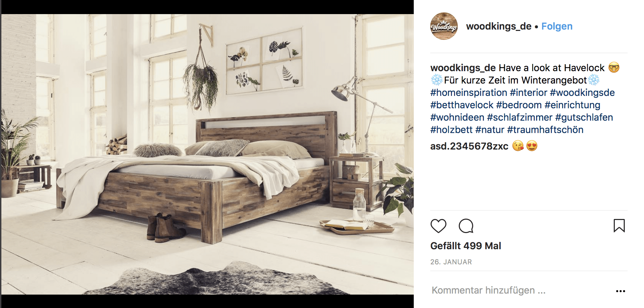Image resolution: width=644 pixels, height=308 pixels.
Task: Open the #bedroom hashtag
Action: [x=519, y=105]
